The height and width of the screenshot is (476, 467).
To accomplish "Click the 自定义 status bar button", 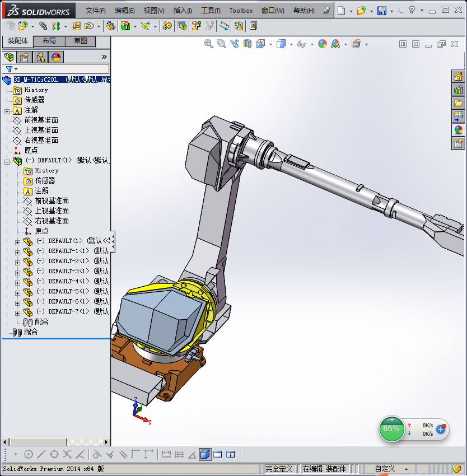I will [x=385, y=469].
